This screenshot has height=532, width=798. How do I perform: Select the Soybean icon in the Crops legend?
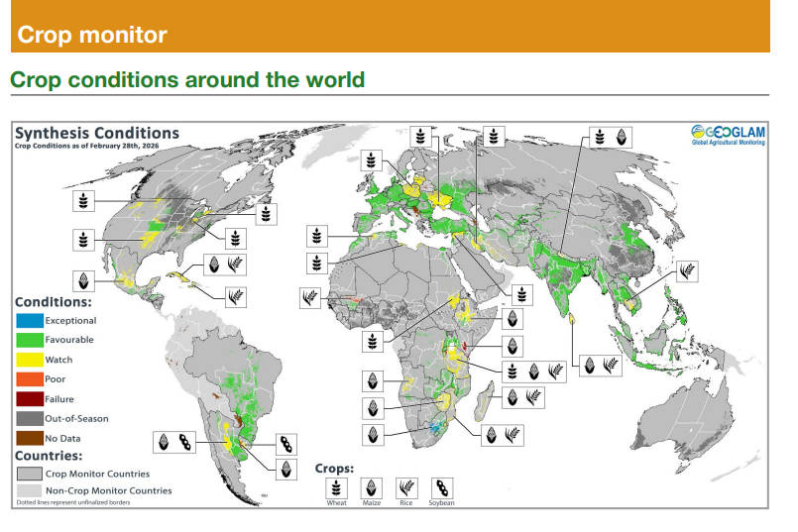point(442,488)
